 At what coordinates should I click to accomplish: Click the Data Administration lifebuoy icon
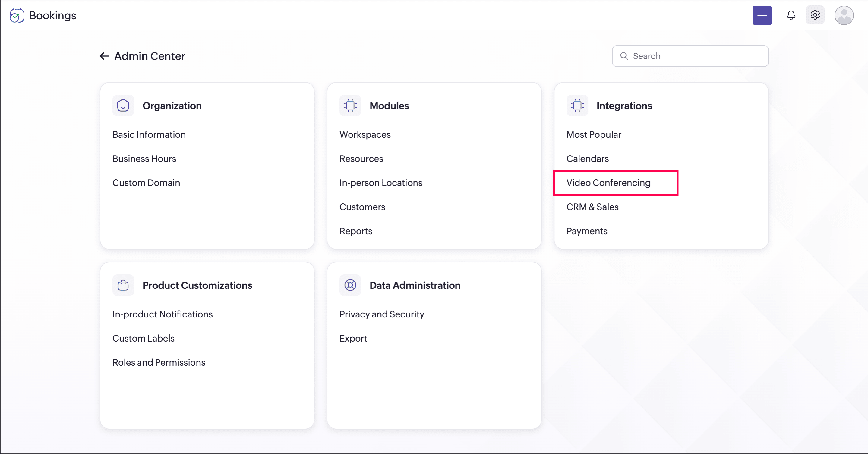click(350, 285)
